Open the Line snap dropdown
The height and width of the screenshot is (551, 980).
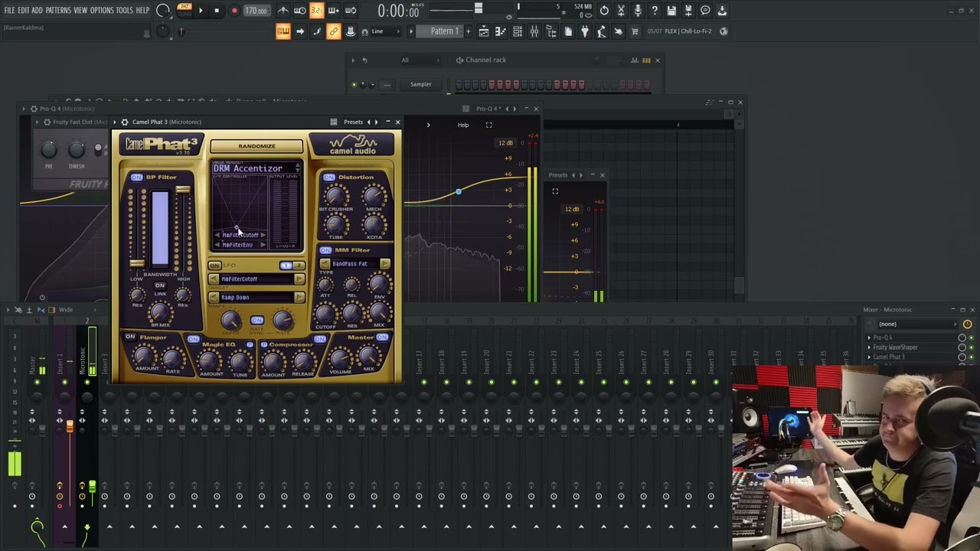pyautogui.click(x=386, y=31)
